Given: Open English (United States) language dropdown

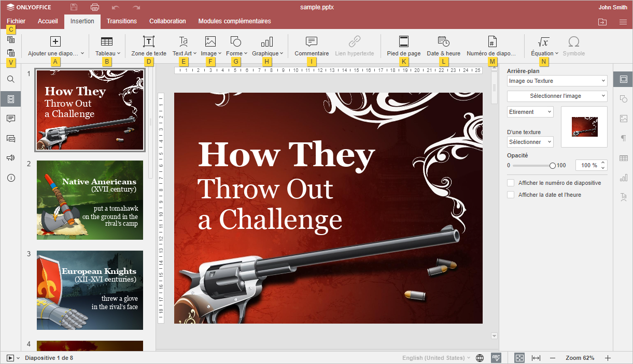Looking at the screenshot, I should click(437, 358).
